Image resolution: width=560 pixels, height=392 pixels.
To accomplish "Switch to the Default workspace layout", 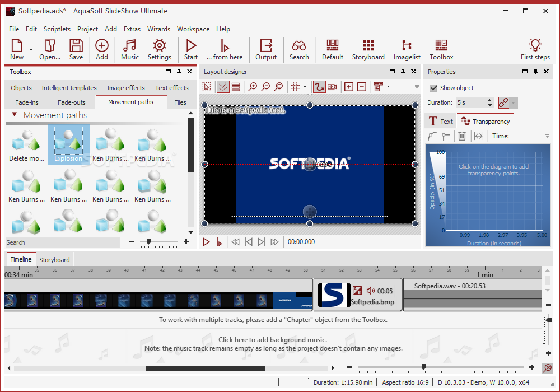I will coord(333,49).
